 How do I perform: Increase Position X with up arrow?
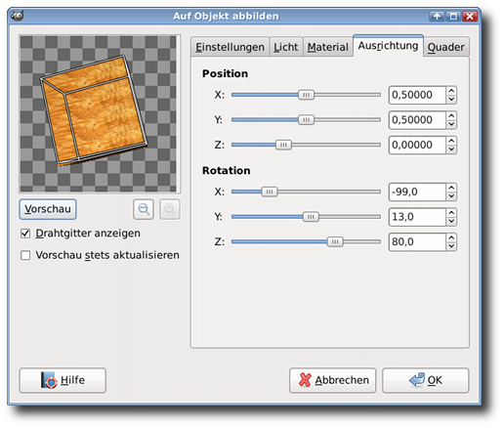[x=451, y=91]
